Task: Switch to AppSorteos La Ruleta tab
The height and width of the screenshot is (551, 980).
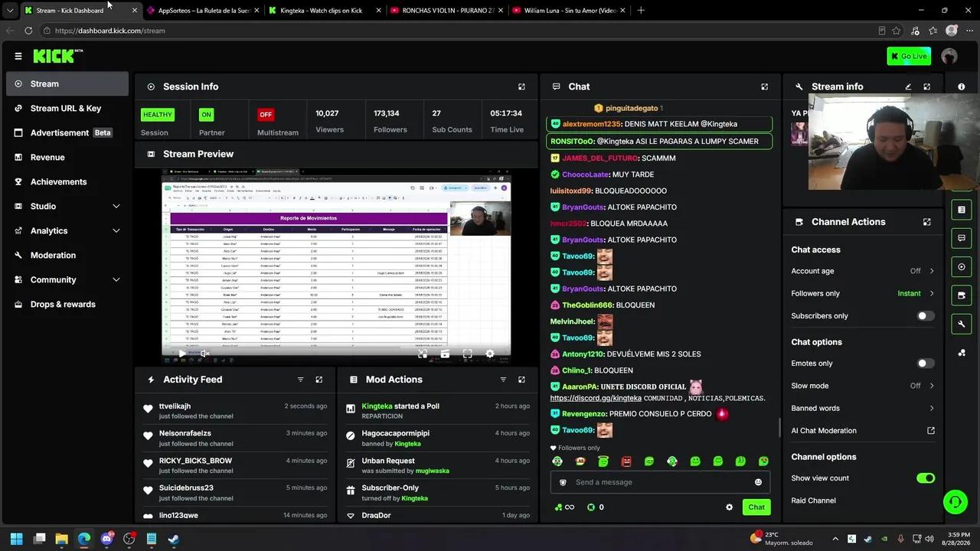Action: click(203, 10)
